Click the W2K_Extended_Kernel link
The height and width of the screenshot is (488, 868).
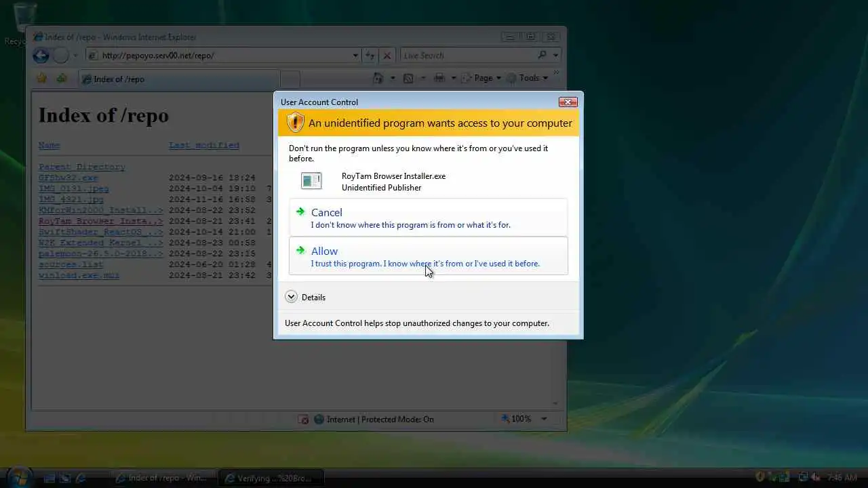101,243
